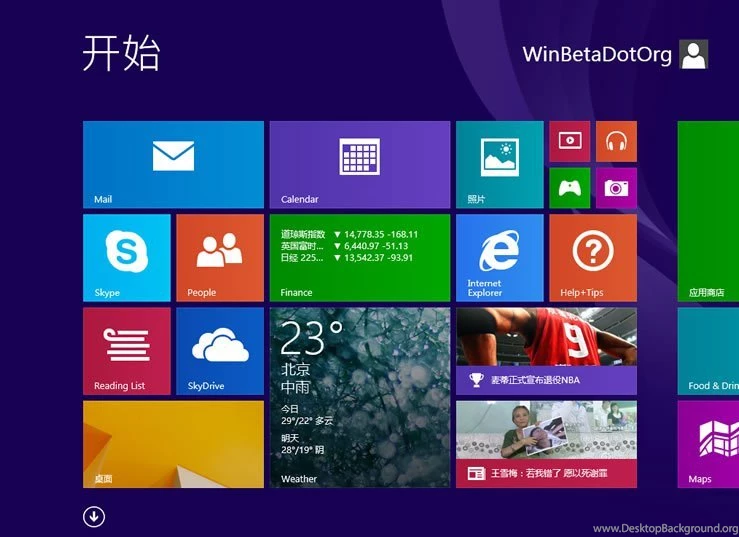Click the user account avatar picture

click(x=693, y=54)
